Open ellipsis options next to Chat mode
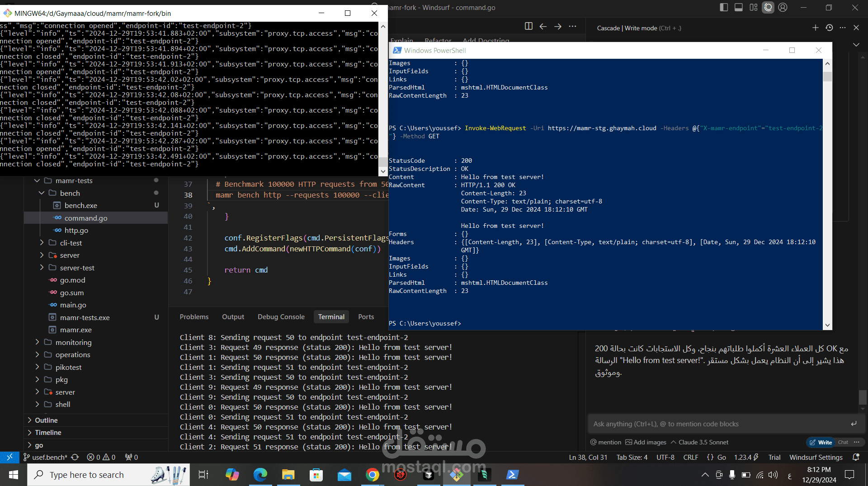 coord(857,442)
